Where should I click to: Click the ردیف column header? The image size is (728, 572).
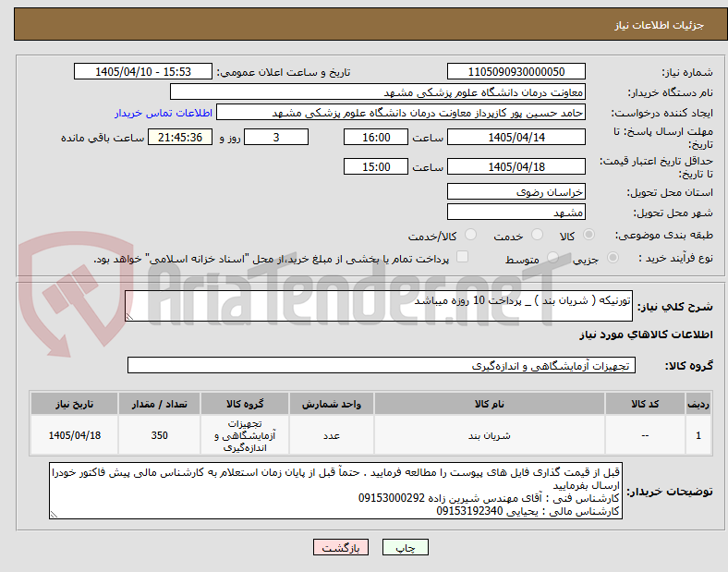coord(698,404)
